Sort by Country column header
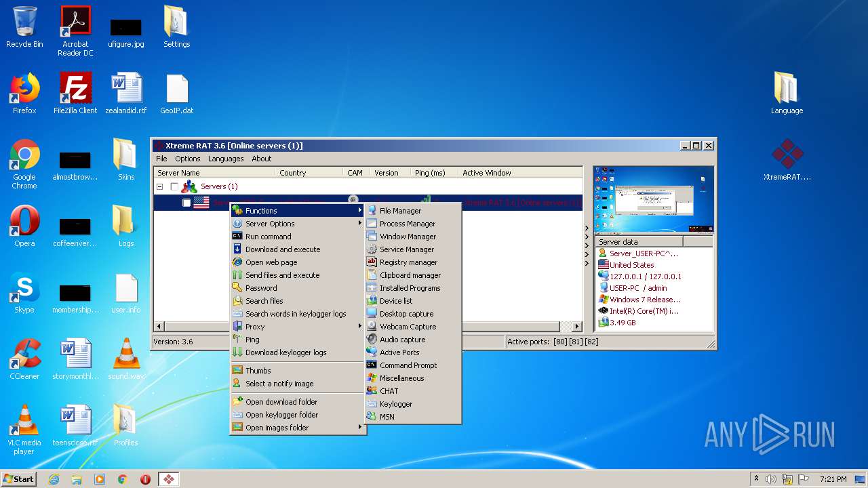868x488 pixels. pos(309,173)
